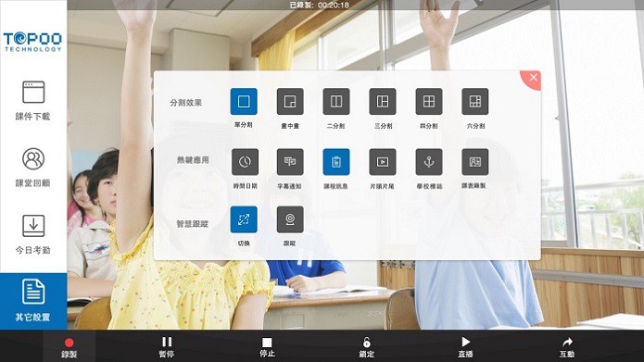
Task: Open 今日考勤 attendance in the sidebar
Action: coord(33,234)
